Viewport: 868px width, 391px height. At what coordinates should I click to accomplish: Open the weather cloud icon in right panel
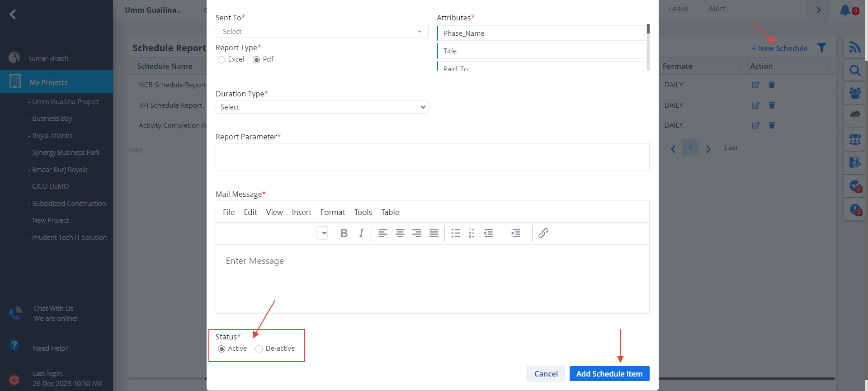tap(854, 116)
